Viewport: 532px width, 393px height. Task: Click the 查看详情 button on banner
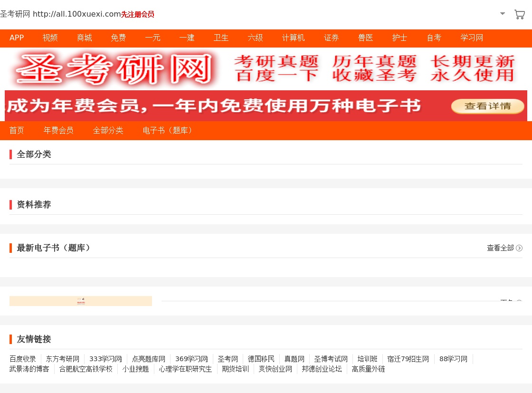[x=487, y=106]
